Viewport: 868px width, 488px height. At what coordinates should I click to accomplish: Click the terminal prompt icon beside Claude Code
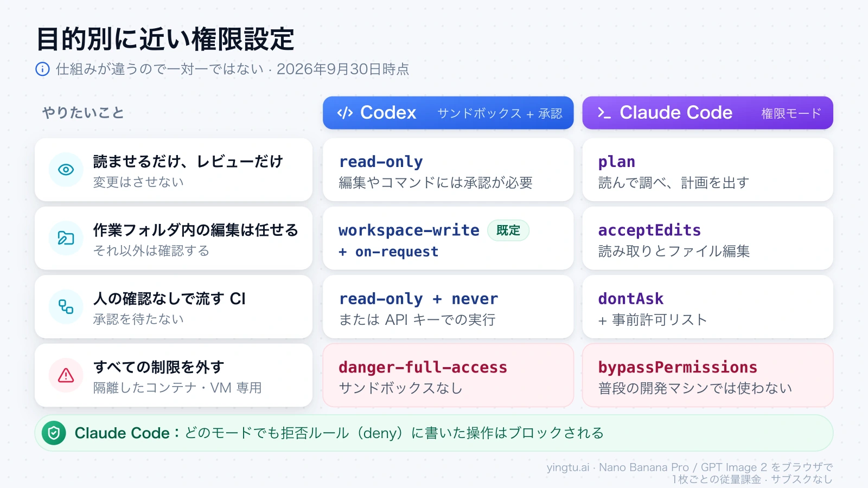click(604, 113)
